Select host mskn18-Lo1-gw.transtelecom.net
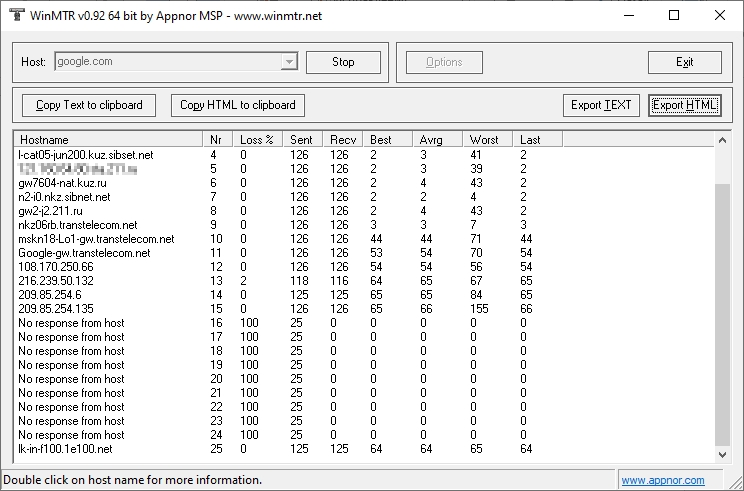 (x=96, y=239)
